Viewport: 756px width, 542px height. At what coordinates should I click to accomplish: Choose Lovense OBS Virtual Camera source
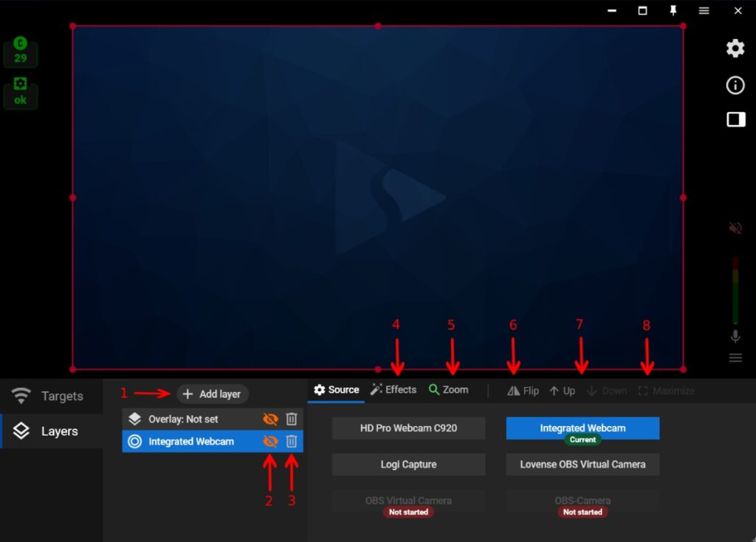[583, 464]
